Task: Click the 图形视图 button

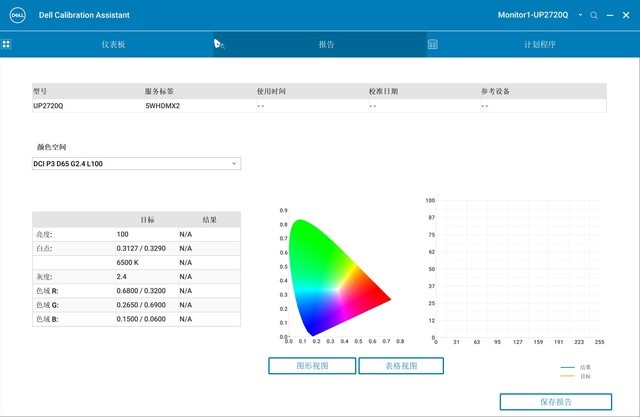Action: [x=312, y=366]
